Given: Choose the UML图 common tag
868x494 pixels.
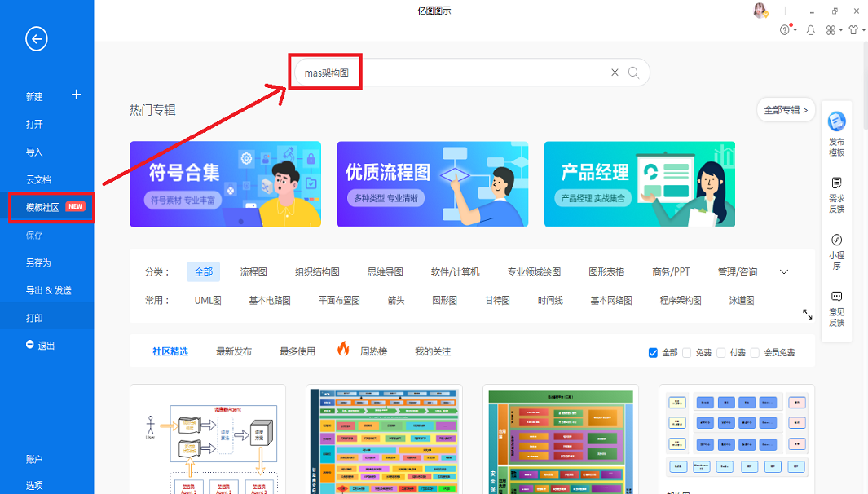Looking at the screenshot, I should [x=208, y=300].
